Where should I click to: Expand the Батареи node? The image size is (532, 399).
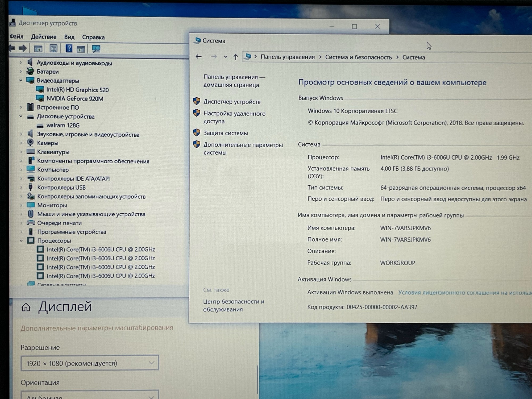coord(21,71)
